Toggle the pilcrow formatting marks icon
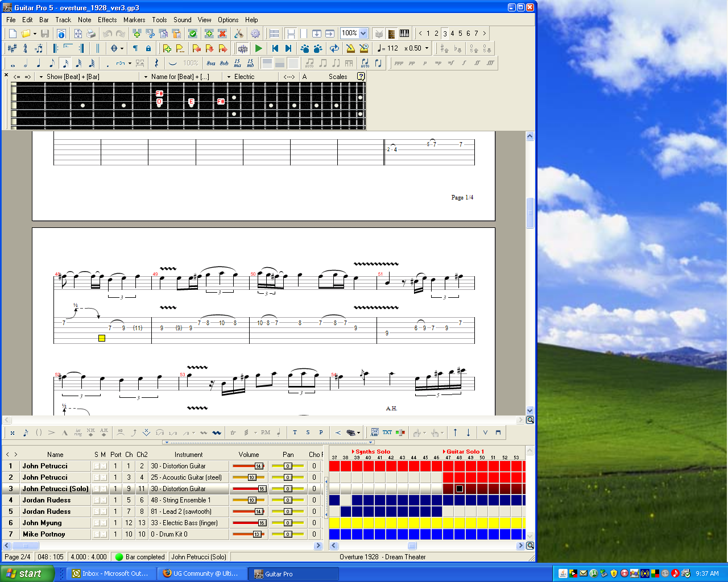The image size is (728, 582). pyautogui.click(x=135, y=48)
